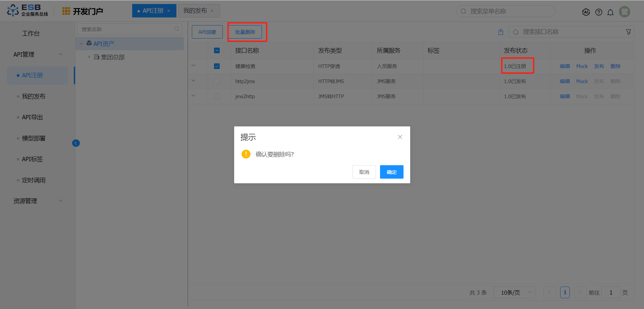The height and width of the screenshot is (309, 644).
Task: Click the next page arrow
Action: pyautogui.click(x=580, y=293)
